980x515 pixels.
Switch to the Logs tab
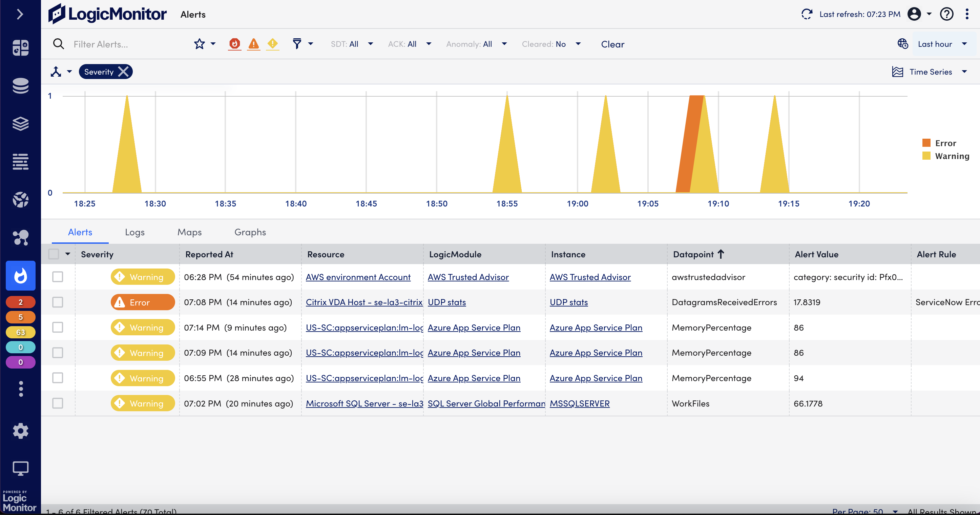tap(135, 232)
